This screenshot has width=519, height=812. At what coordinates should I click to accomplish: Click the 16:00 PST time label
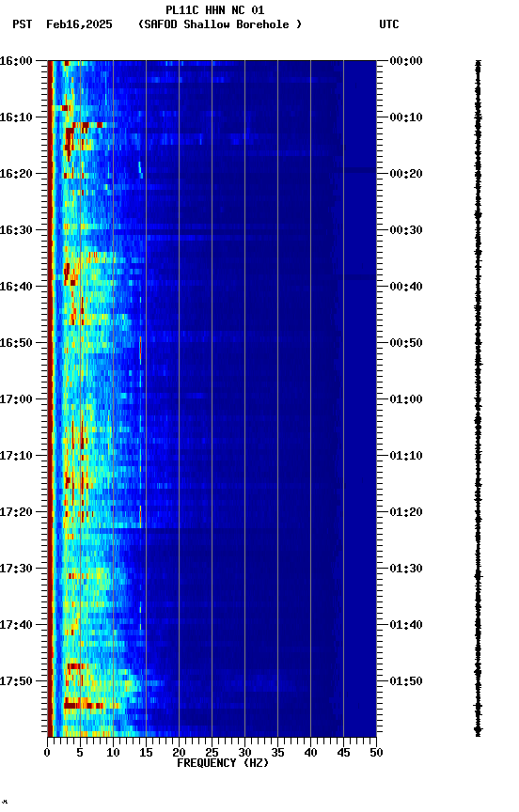[16, 60]
